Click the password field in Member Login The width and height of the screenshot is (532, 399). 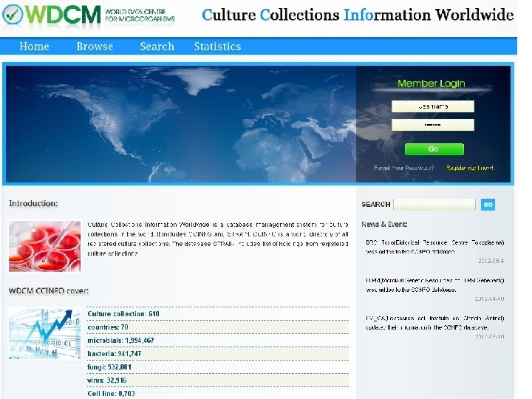coord(432,125)
